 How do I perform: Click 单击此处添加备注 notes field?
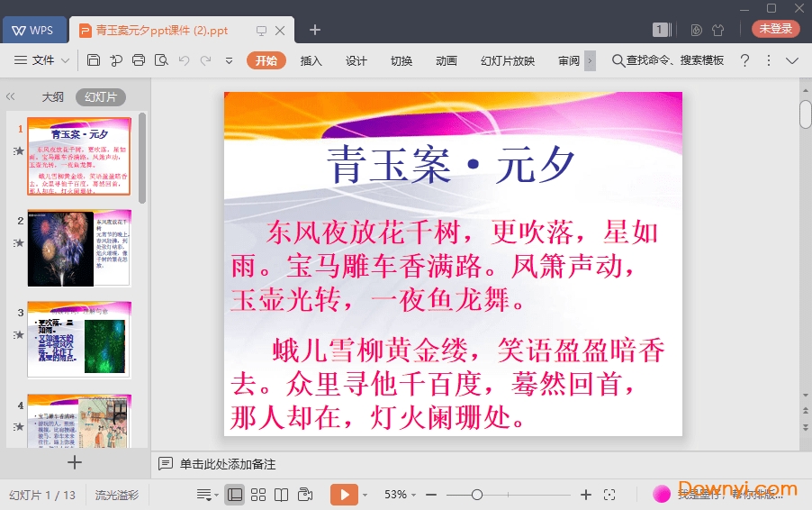[228, 464]
